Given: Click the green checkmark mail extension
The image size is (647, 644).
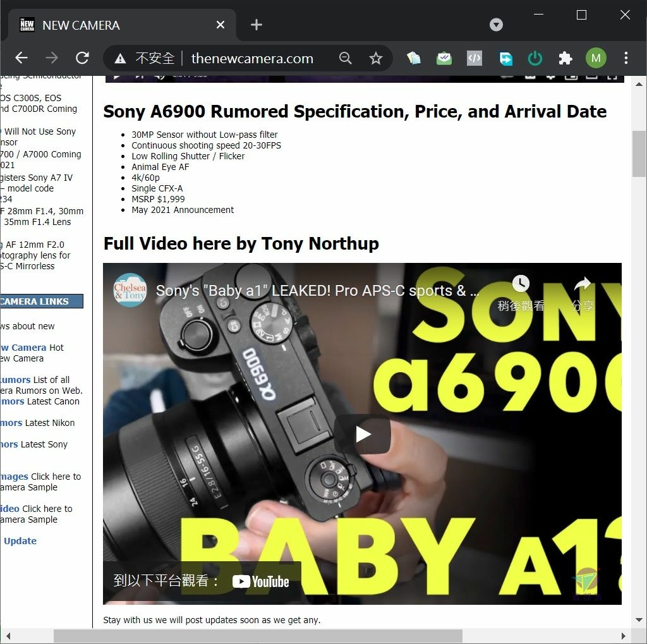Looking at the screenshot, I should point(444,58).
